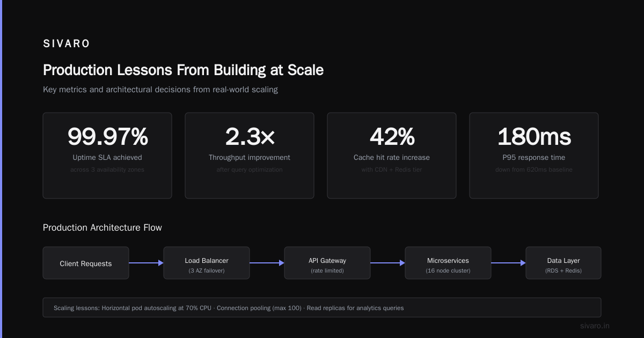Click the Production Architecture Flow heading
The image size is (644, 338).
103,227
